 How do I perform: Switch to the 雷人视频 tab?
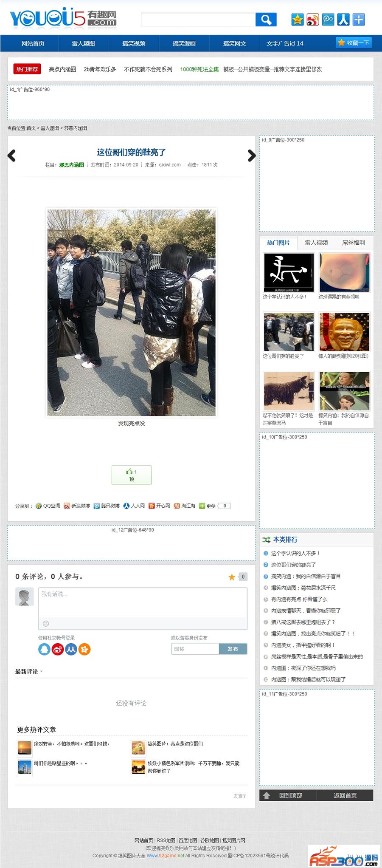[316, 243]
